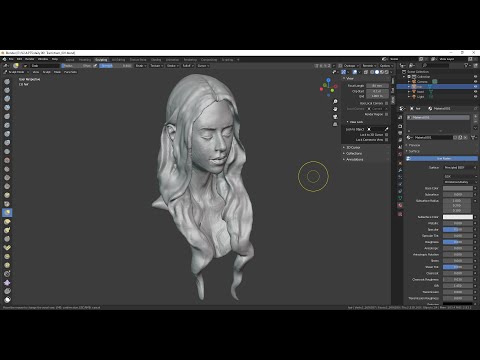The height and width of the screenshot is (360, 480).
Task: Switch to solid viewport shading
Action: [x=377, y=72]
